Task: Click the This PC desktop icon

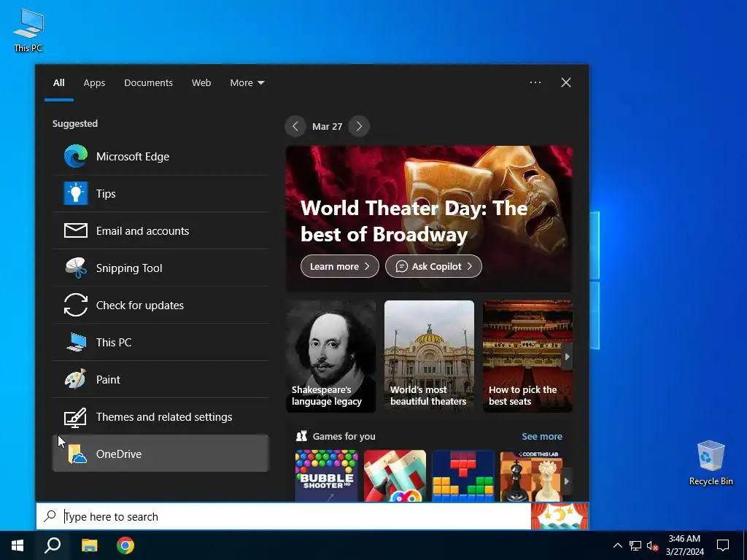Action: (x=28, y=29)
